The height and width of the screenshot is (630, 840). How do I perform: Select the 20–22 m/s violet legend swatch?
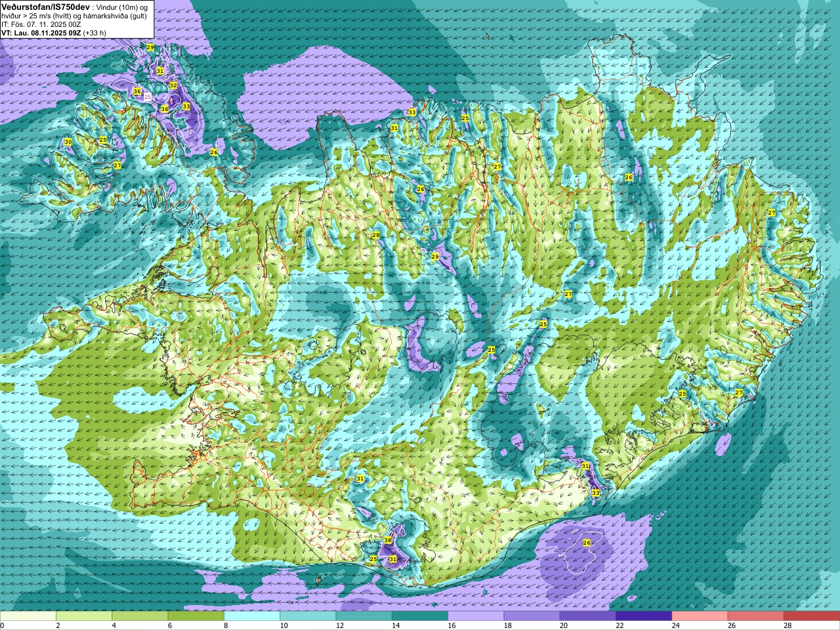(588, 616)
